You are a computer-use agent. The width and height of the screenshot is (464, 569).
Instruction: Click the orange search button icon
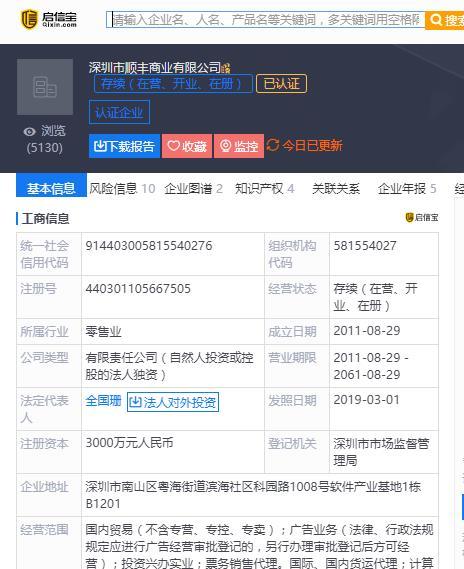pyautogui.click(x=435, y=19)
